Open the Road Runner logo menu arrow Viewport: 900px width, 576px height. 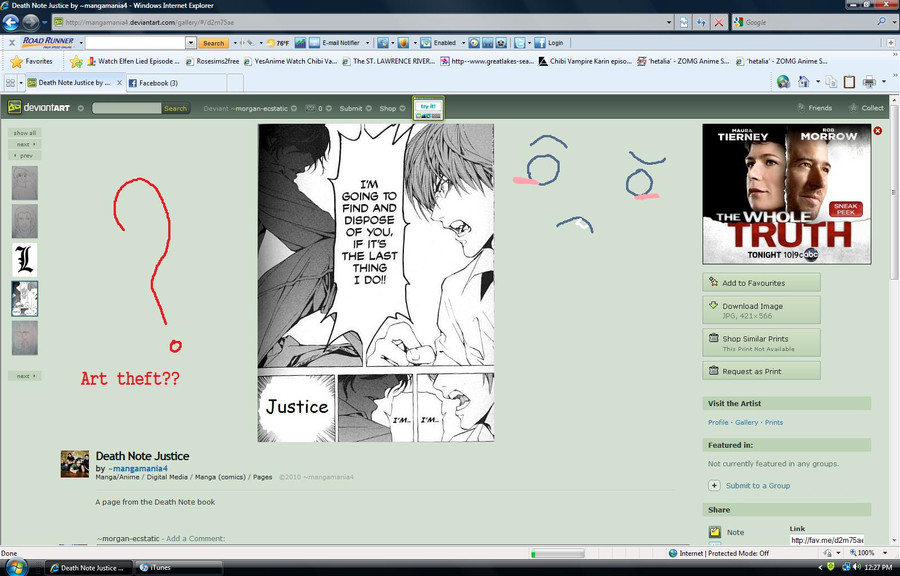pyautogui.click(x=82, y=43)
